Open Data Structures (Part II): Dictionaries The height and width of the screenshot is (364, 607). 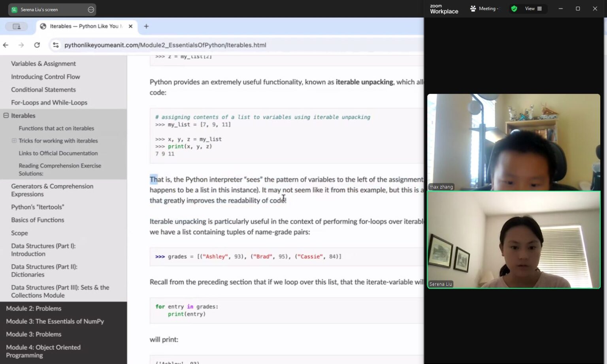pyautogui.click(x=44, y=270)
